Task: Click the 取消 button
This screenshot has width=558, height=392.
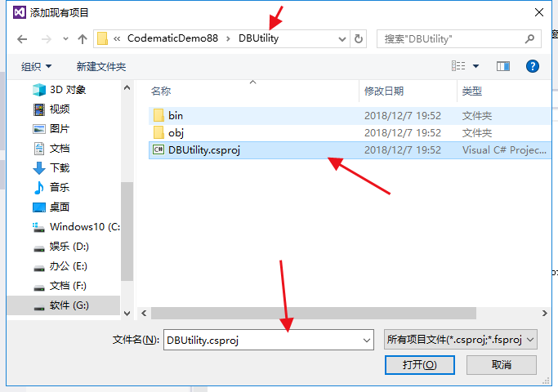Action: pyautogui.click(x=501, y=364)
